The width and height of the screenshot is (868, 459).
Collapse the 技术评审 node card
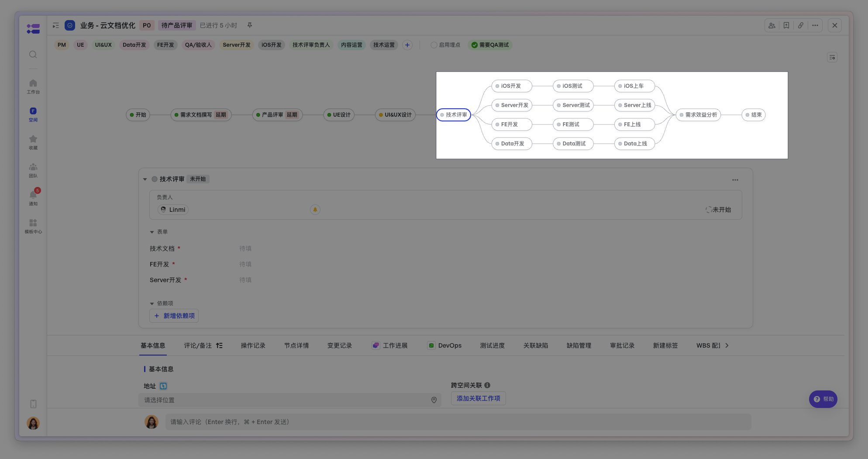pyautogui.click(x=145, y=179)
